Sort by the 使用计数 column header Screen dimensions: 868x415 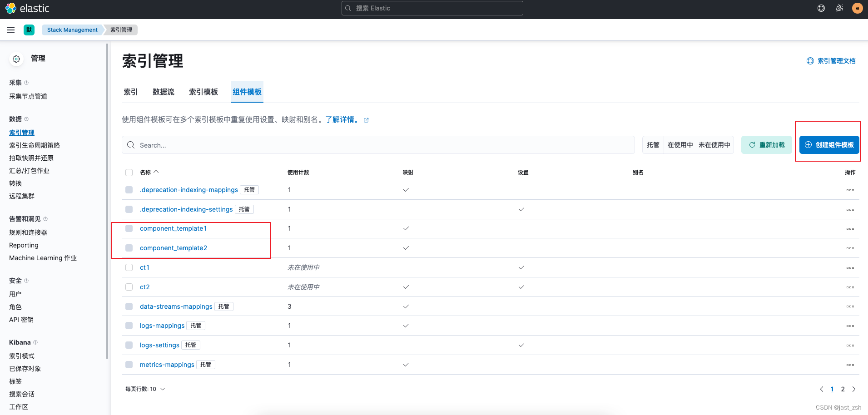[298, 173]
